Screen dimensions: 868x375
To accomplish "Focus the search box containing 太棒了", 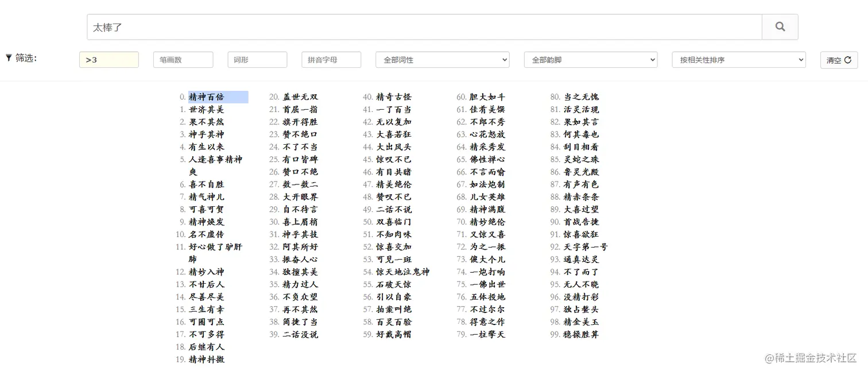I will [x=424, y=27].
